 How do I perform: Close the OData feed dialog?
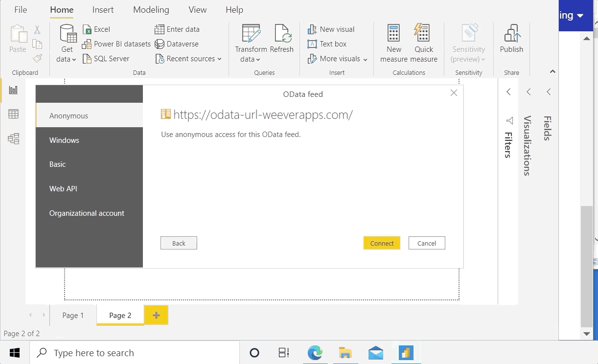(x=454, y=93)
